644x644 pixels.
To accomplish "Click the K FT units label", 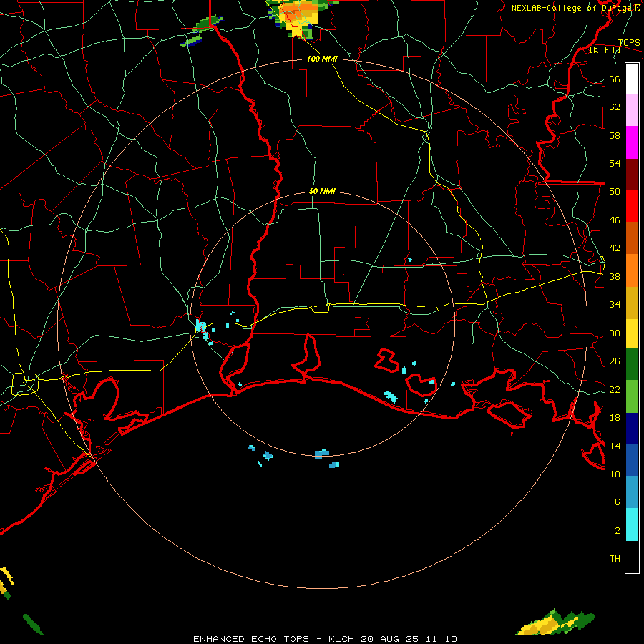I will (605, 50).
